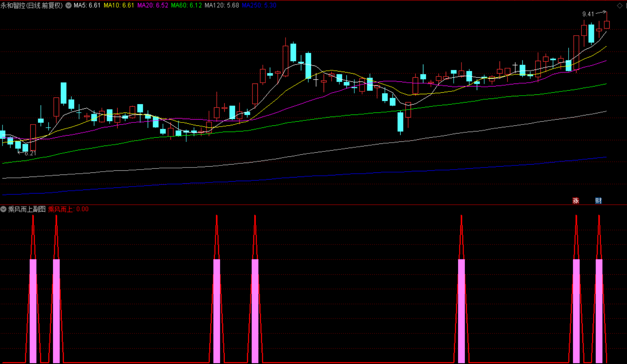Image resolution: width=627 pixels, height=364 pixels.
Task: Select the stock title 永和智控(日线.前复权)
Action: [32, 5]
